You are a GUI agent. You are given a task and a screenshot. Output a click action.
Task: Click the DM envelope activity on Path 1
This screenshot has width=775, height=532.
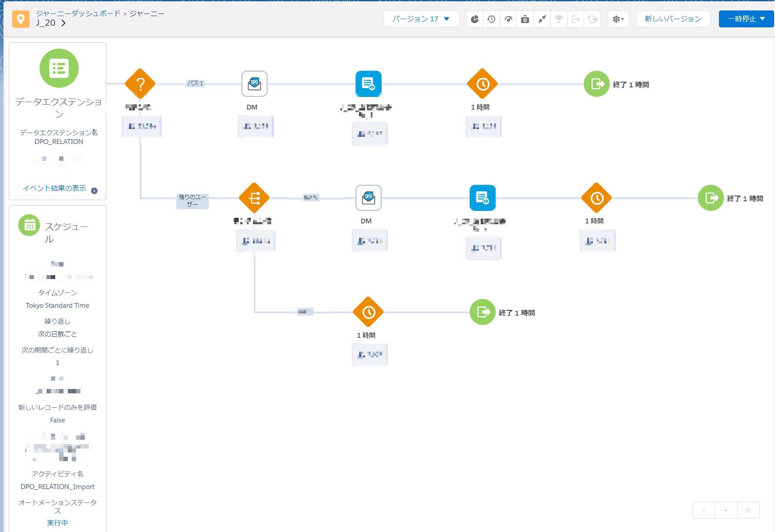pyautogui.click(x=254, y=84)
